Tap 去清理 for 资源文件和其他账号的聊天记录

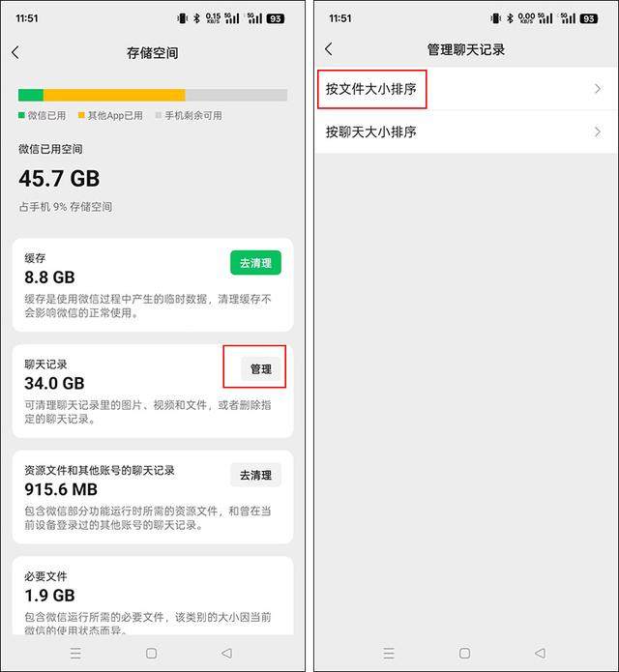[255, 475]
